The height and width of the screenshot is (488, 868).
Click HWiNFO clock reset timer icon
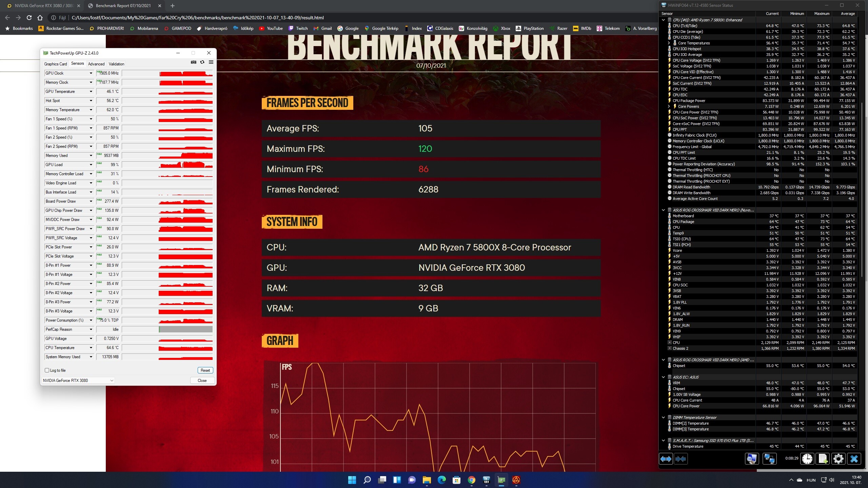[807, 459]
